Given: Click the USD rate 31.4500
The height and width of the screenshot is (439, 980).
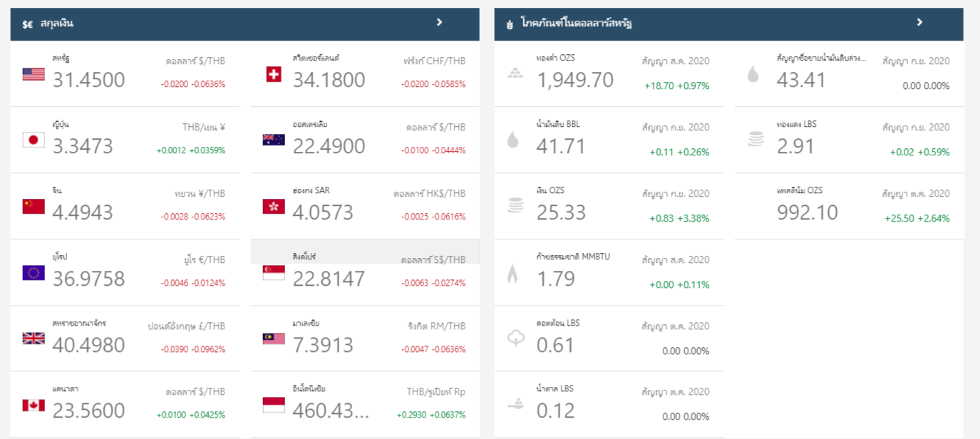Looking at the screenshot, I should [x=89, y=80].
